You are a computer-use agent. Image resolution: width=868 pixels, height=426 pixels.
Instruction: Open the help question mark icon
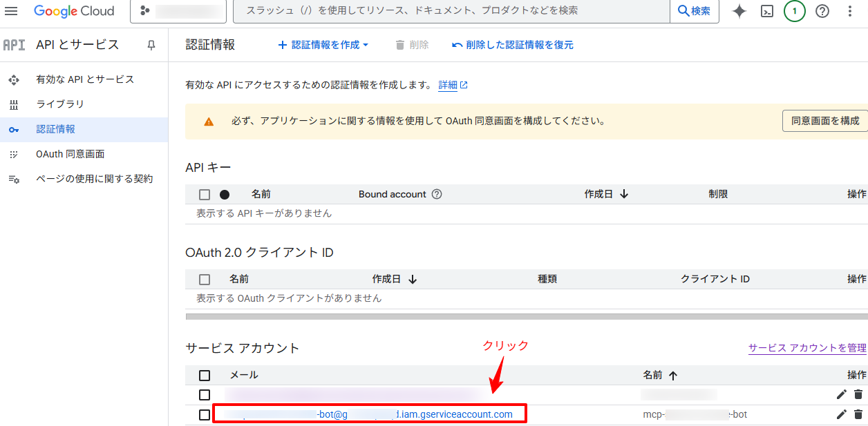coord(822,11)
